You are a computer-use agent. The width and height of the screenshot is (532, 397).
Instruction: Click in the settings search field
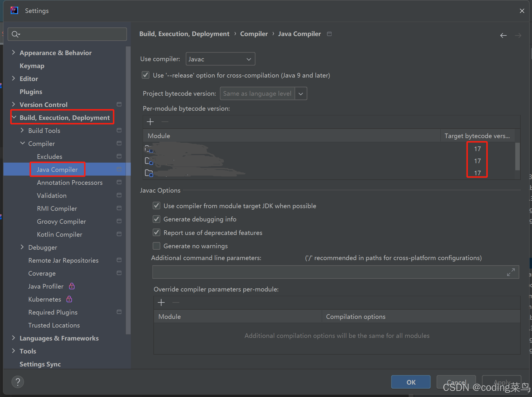(x=67, y=34)
